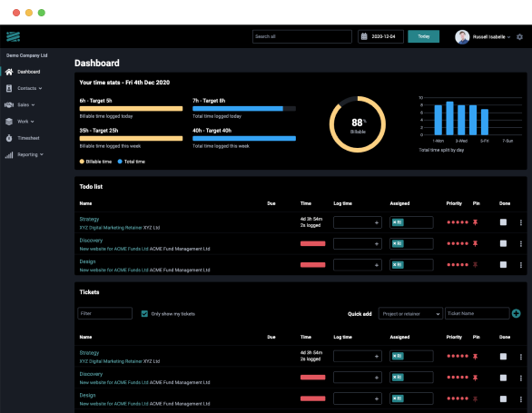Viewport: 532px width, 413px height.
Task: Click the 2020-12-04 date field
Action: (x=380, y=36)
